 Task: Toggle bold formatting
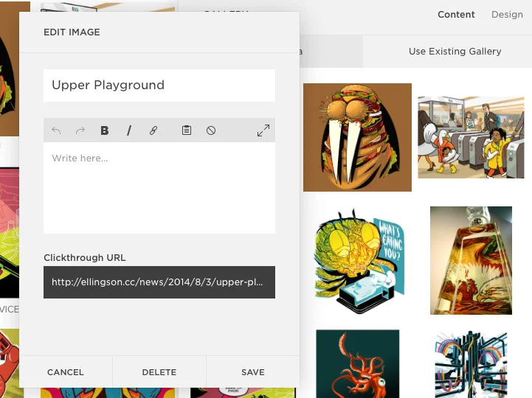pos(105,130)
